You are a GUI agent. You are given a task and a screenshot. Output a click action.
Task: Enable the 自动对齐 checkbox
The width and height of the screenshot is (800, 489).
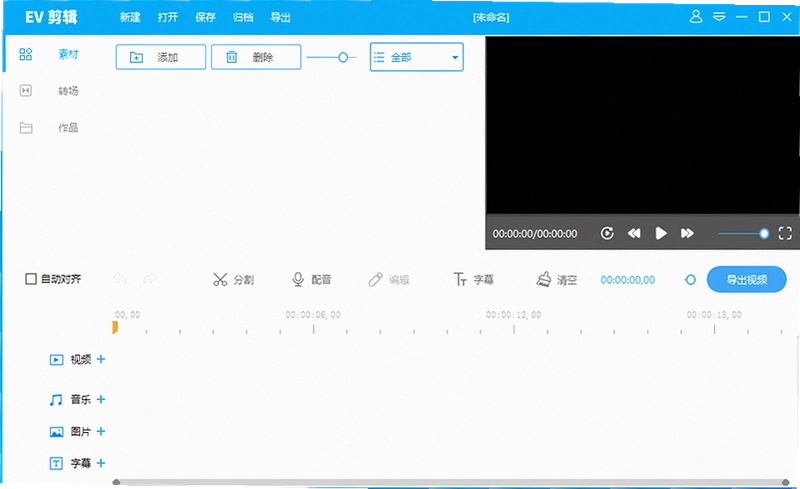[31, 279]
